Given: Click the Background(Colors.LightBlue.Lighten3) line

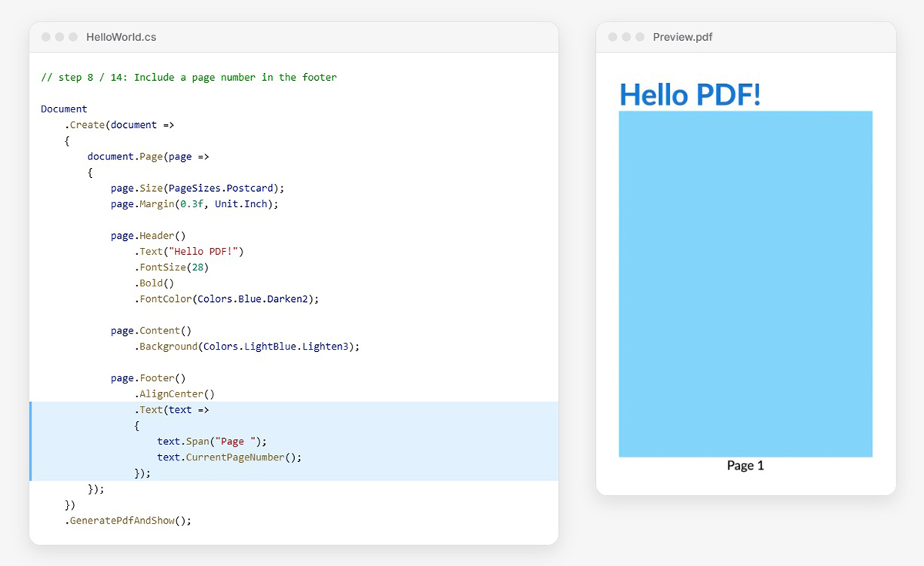Looking at the screenshot, I should click(x=247, y=347).
